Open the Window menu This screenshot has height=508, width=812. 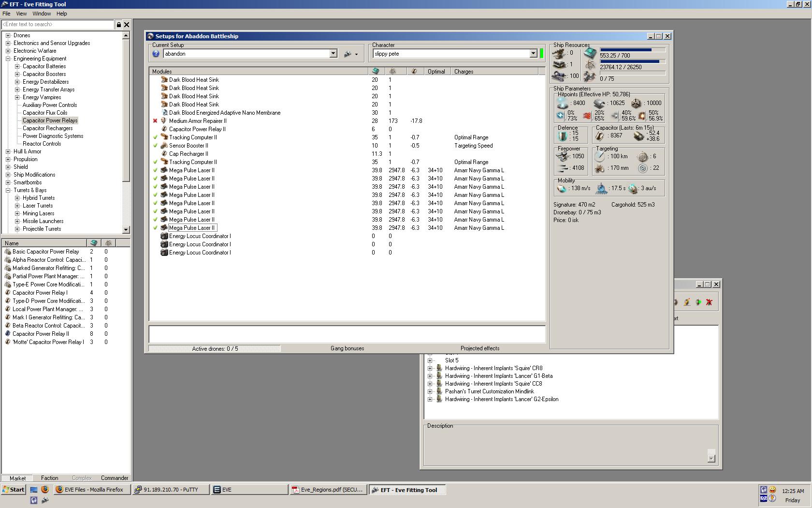coord(42,14)
